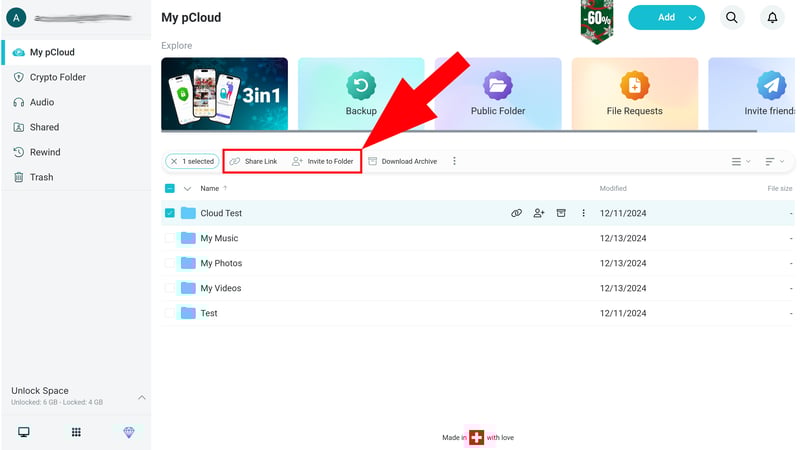Click the My Photos folder icon
800x450 pixels.
[188, 263]
